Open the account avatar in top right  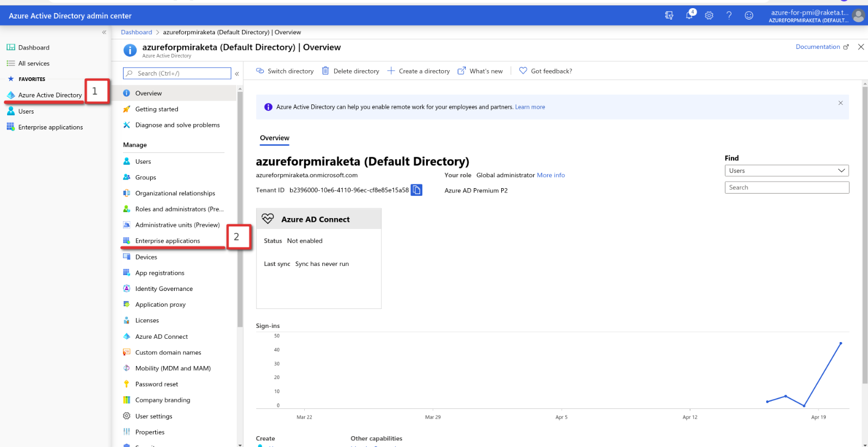coord(858,16)
